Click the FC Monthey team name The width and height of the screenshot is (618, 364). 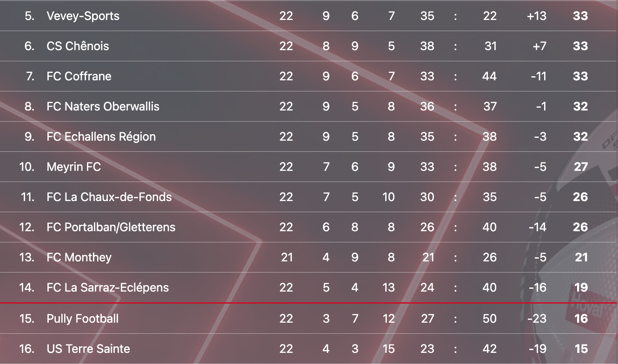click(x=79, y=257)
